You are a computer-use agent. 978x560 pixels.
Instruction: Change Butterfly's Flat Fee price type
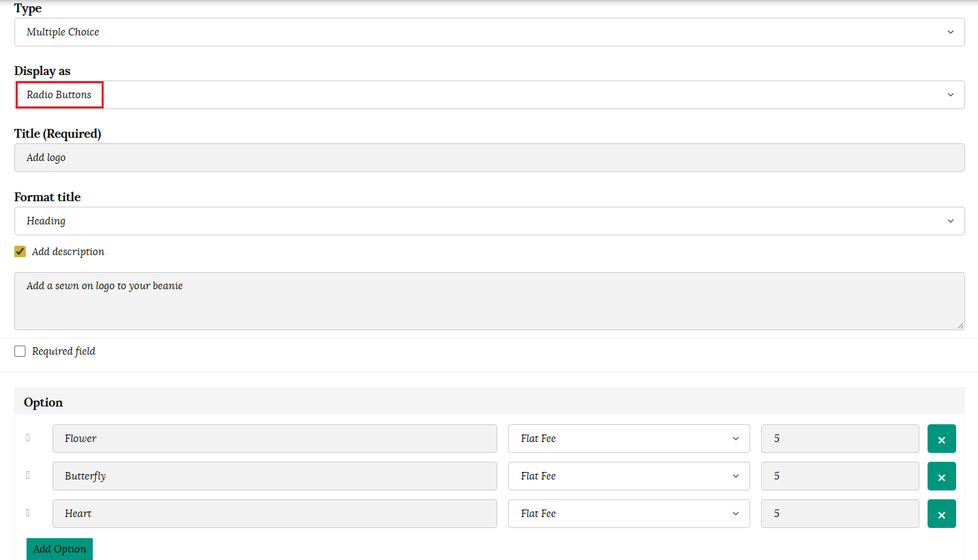[x=629, y=476]
